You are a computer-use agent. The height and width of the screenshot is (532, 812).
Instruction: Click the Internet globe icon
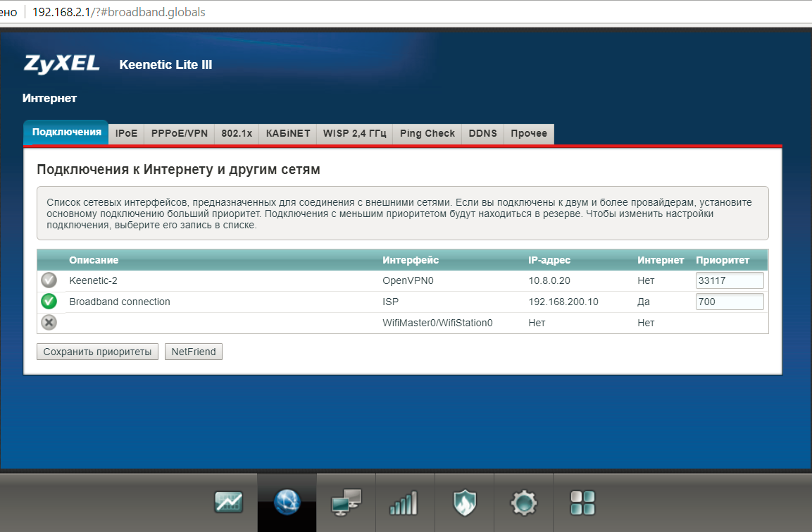[287, 502]
